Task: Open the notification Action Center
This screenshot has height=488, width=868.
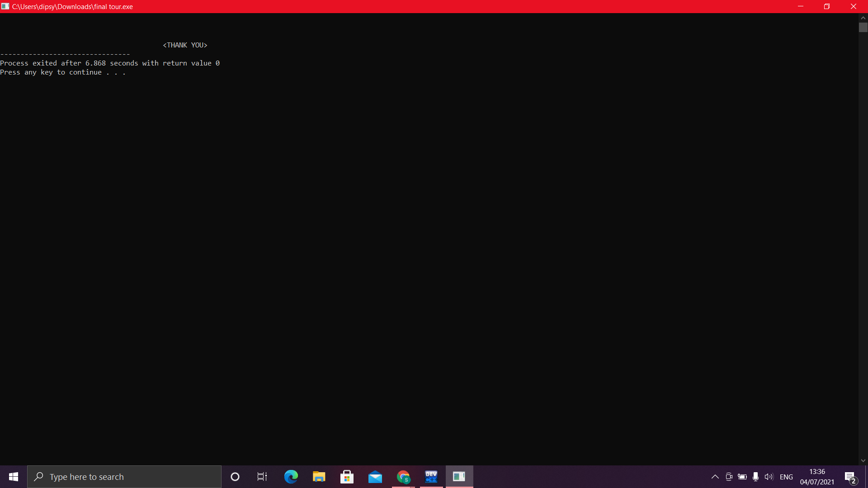Action: point(850,477)
